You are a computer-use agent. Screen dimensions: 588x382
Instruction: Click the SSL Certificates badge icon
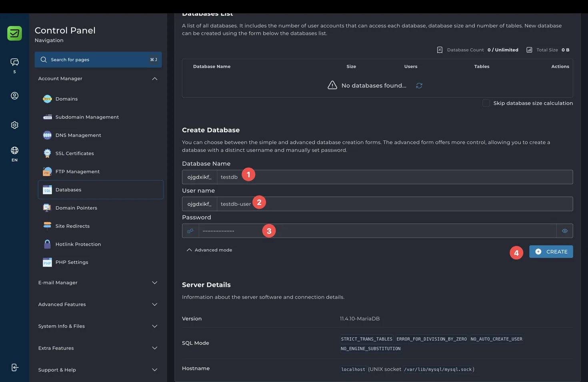pyautogui.click(x=47, y=153)
